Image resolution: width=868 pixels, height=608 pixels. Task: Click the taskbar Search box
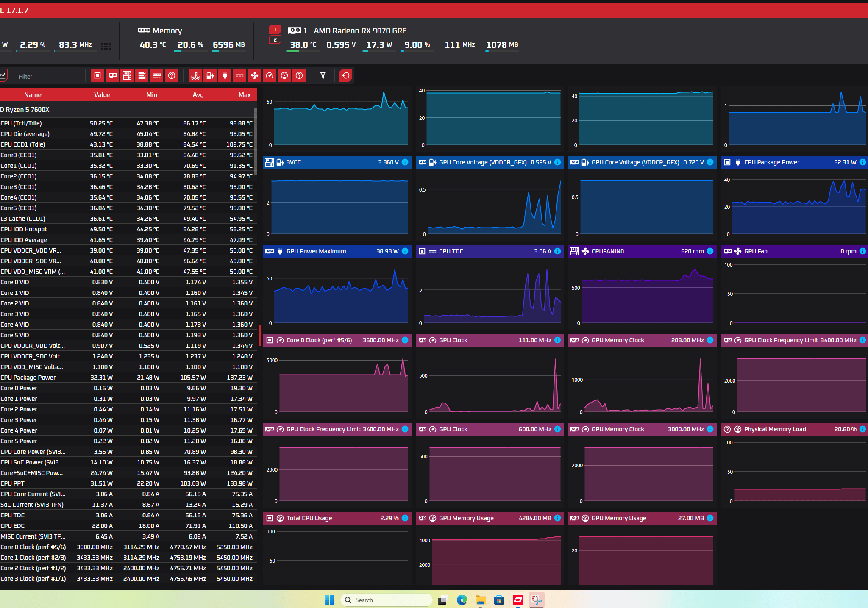[386, 600]
